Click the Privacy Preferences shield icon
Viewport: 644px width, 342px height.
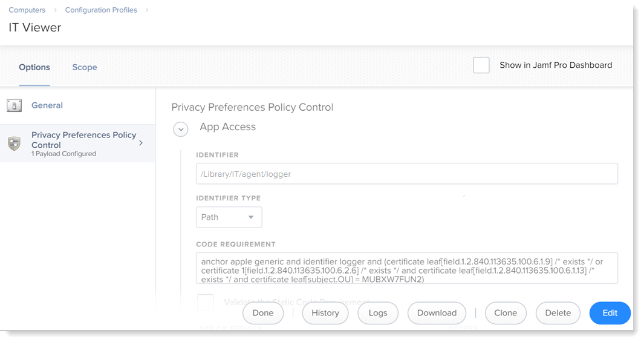[x=14, y=143]
